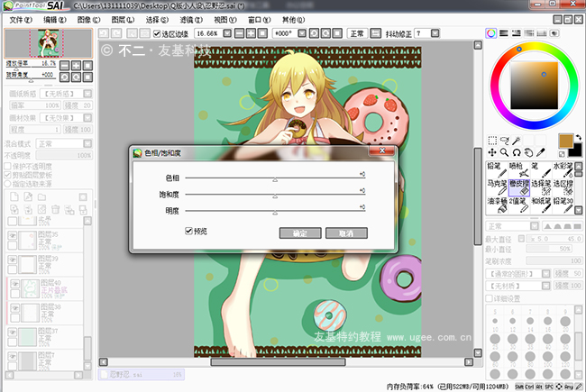The image size is (586, 392).
Task: Open the 文件 file menu
Action: tap(21, 20)
